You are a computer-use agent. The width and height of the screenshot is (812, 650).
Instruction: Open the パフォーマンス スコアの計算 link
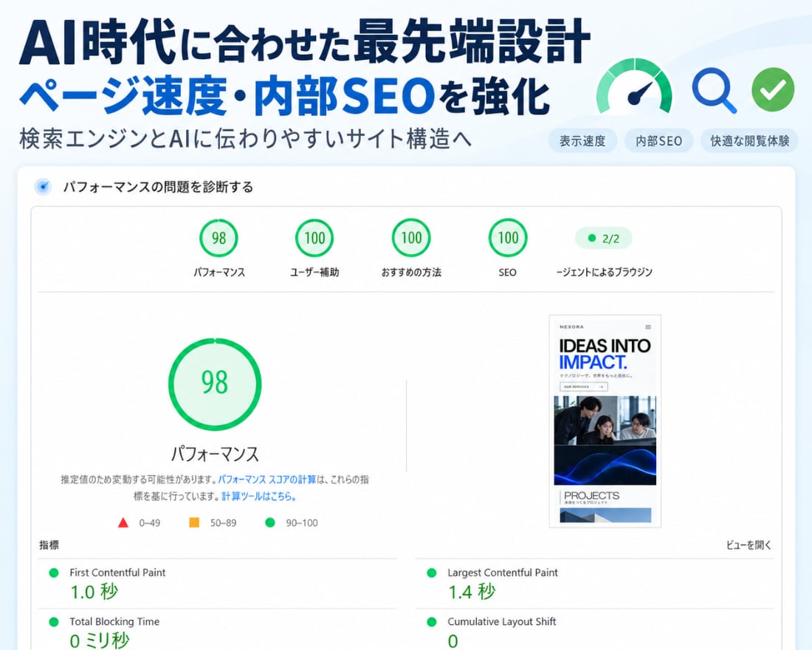(266, 479)
